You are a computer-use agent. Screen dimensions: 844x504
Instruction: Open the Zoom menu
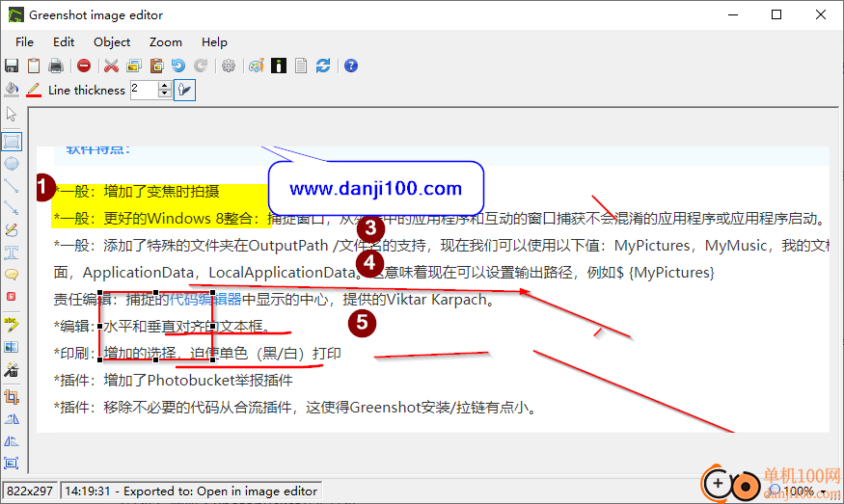point(166,42)
